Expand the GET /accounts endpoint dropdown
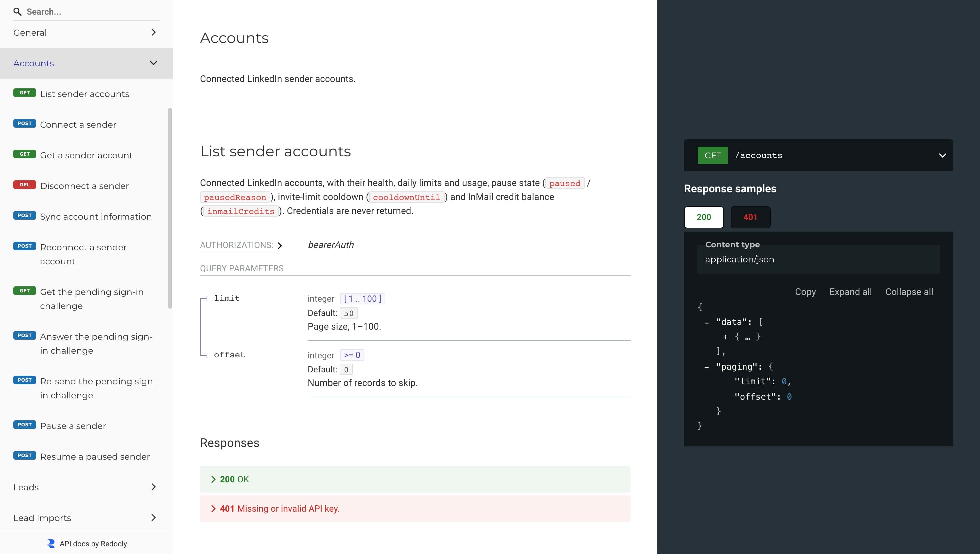This screenshot has width=980, height=554. [x=942, y=155]
